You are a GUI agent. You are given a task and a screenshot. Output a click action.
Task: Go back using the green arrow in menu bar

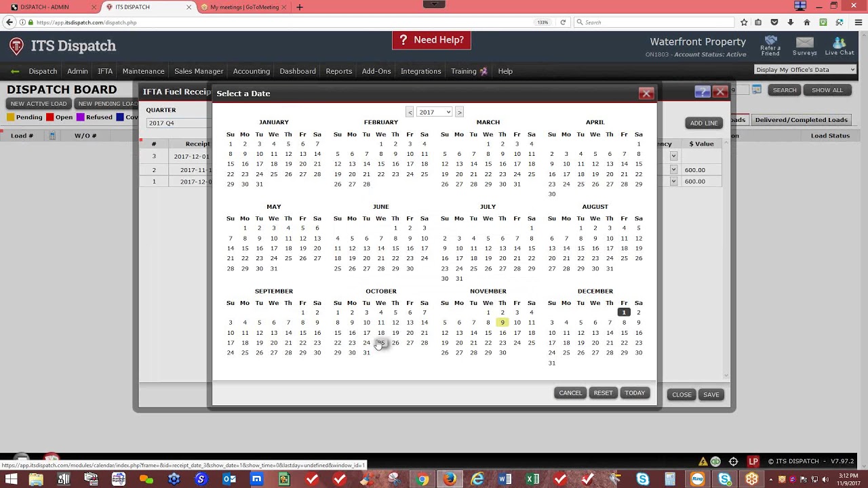pyautogui.click(x=15, y=71)
